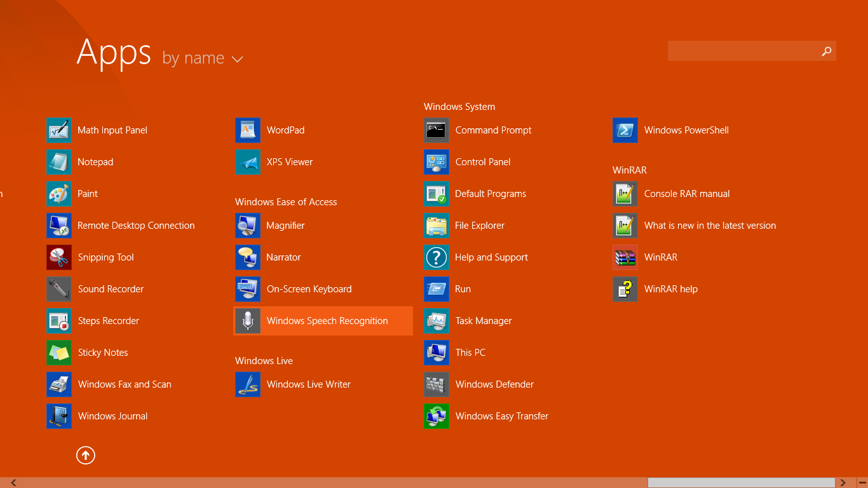Open the Default Programs icon
The width and height of the screenshot is (868, 488).
(x=437, y=194)
